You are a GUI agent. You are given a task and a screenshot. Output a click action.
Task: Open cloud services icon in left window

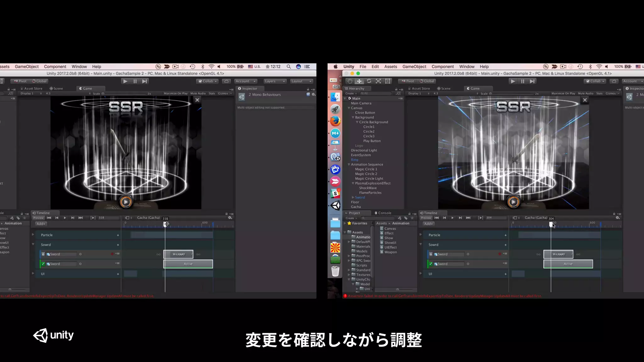pos(226,81)
